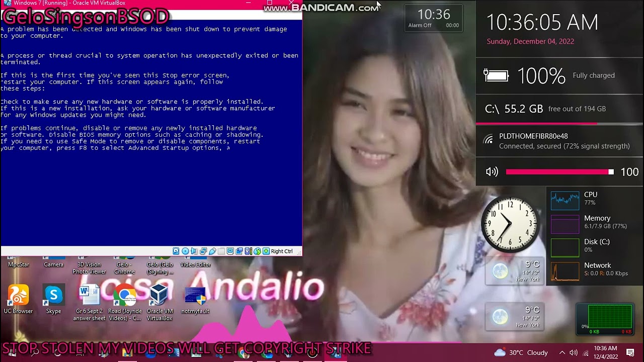The width and height of the screenshot is (644, 362).
Task: Open the UC Browser desktop shortcut
Action: click(18, 299)
